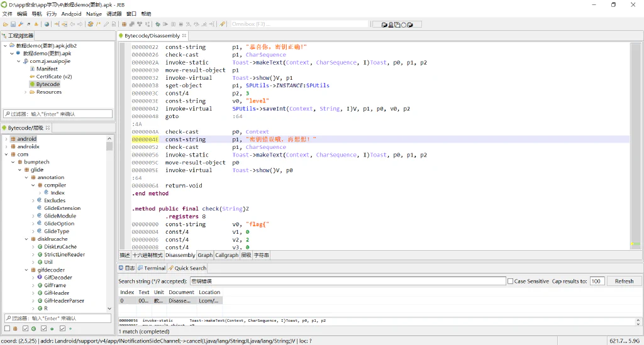The width and height of the screenshot is (644, 345).
Task: Open the Native menu
Action: click(x=94, y=14)
